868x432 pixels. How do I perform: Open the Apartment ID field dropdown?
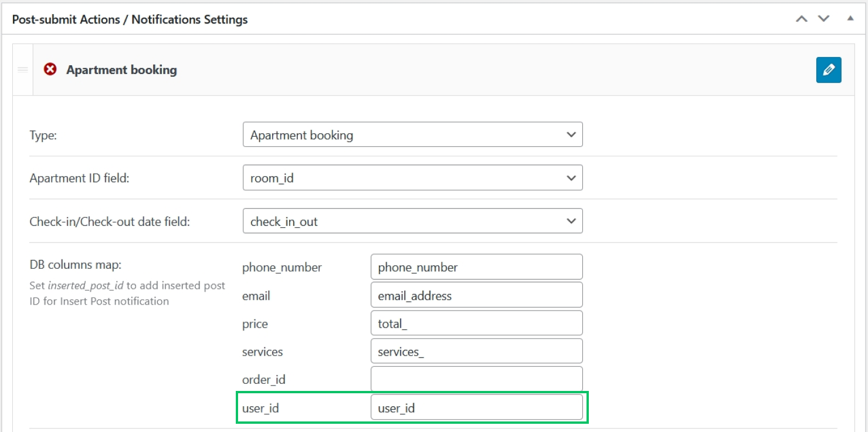412,178
